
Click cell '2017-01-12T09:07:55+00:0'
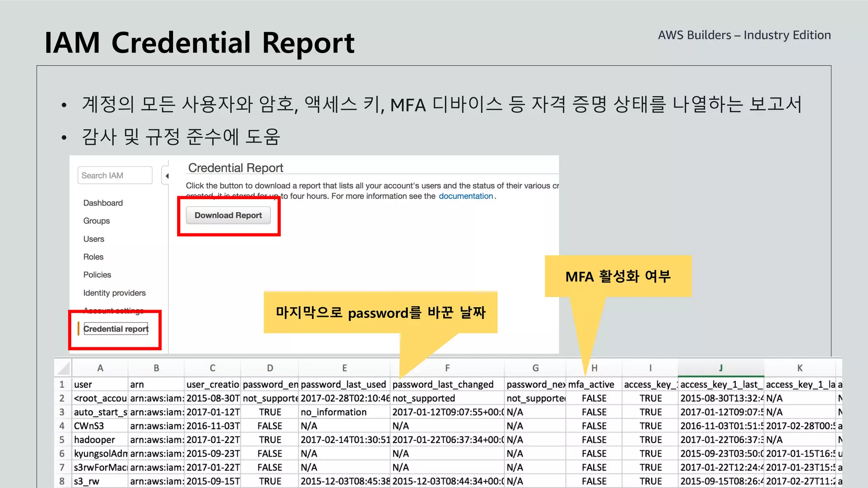448,412
